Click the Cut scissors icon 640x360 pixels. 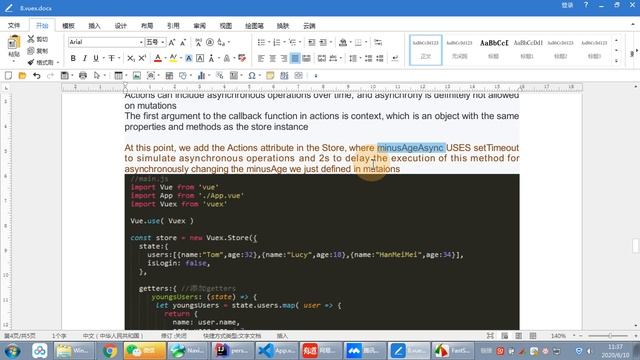pyautogui.click(x=31, y=39)
